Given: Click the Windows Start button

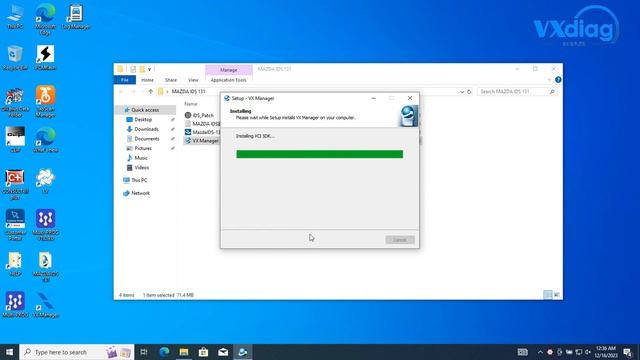Looking at the screenshot, I should tap(9, 352).
